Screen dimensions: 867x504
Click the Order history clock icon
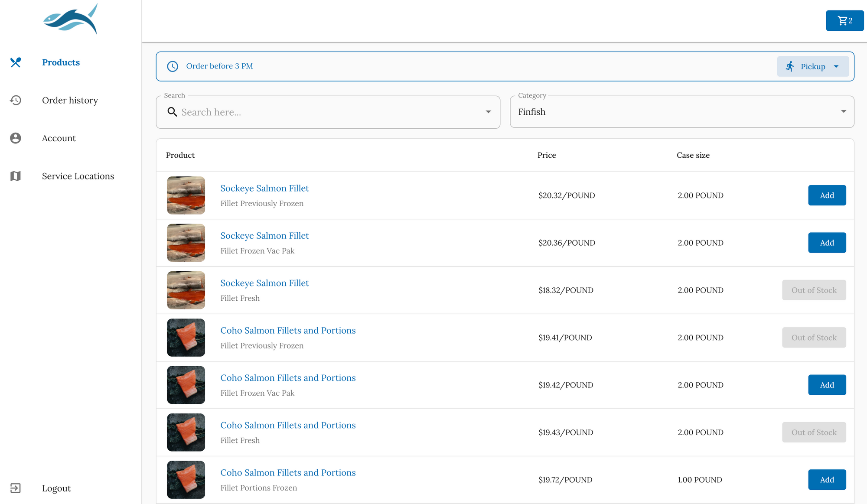(15, 100)
